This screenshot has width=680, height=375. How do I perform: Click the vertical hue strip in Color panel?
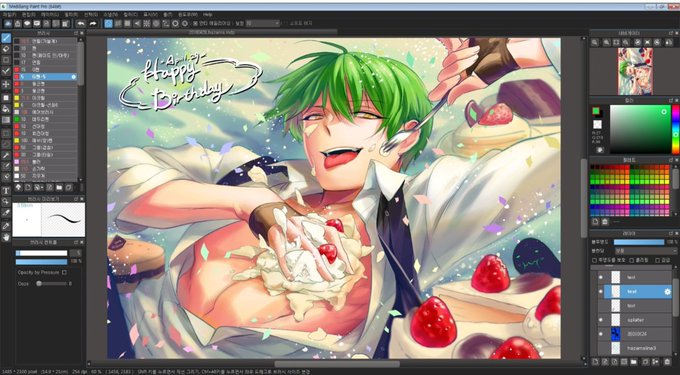point(675,129)
